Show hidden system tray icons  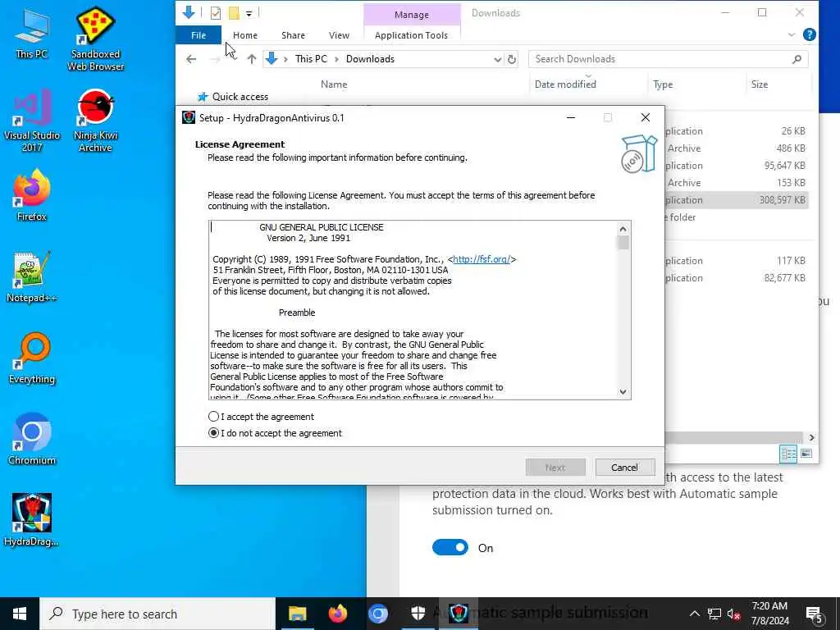694,614
